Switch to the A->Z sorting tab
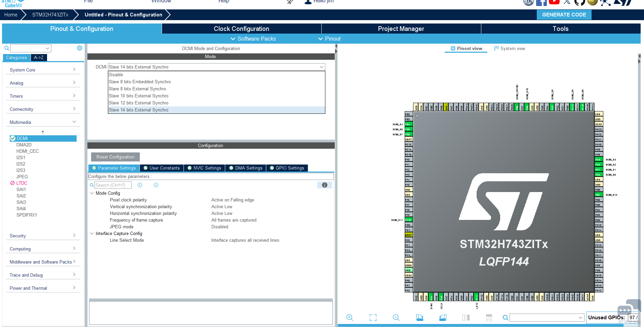644x327 pixels. pyautogui.click(x=39, y=57)
